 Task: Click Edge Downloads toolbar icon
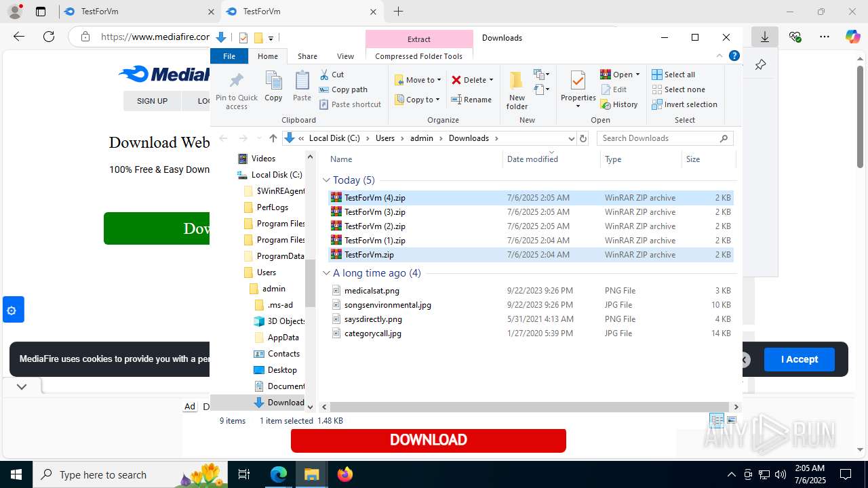[x=764, y=37]
